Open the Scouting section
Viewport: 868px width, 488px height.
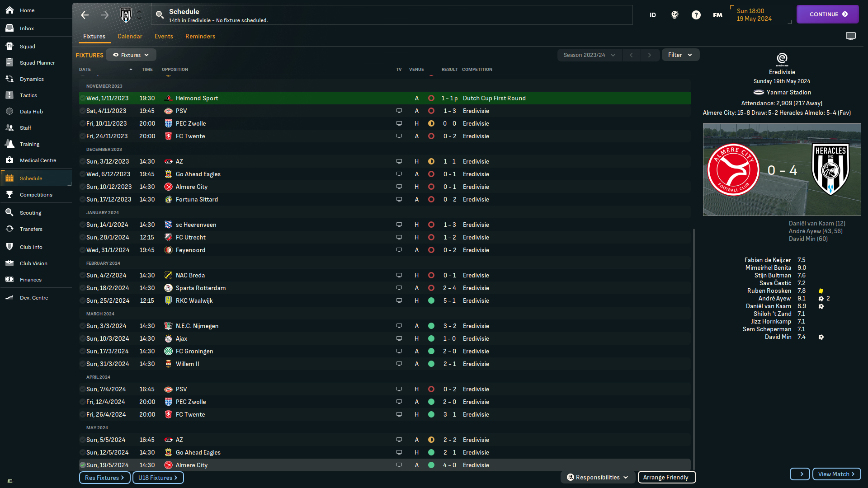[30, 212]
